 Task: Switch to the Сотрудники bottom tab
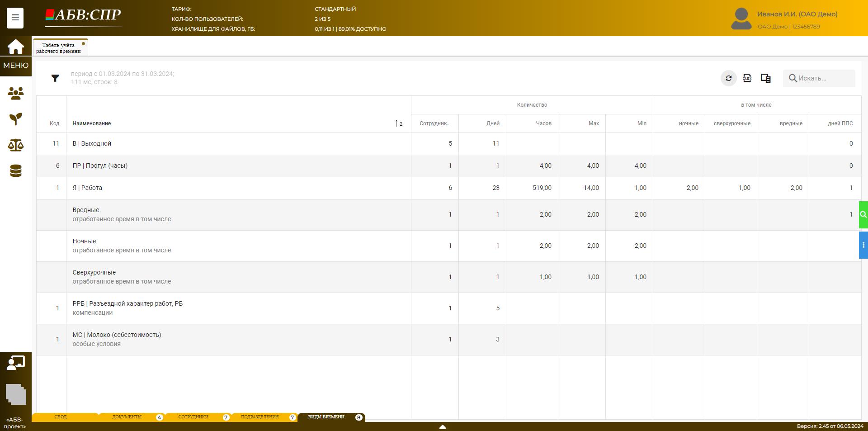point(193,417)
